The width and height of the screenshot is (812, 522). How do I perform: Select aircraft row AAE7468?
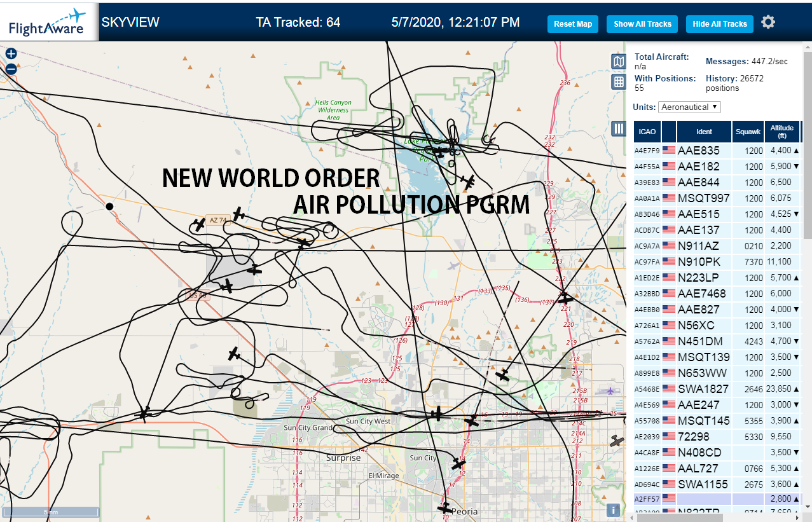[x=717, y=294]
